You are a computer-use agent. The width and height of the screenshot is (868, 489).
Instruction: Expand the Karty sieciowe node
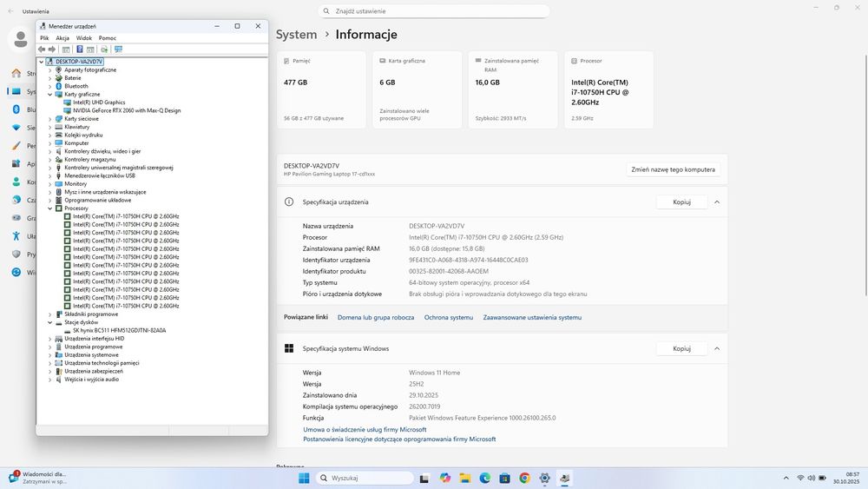coord(49,118)
